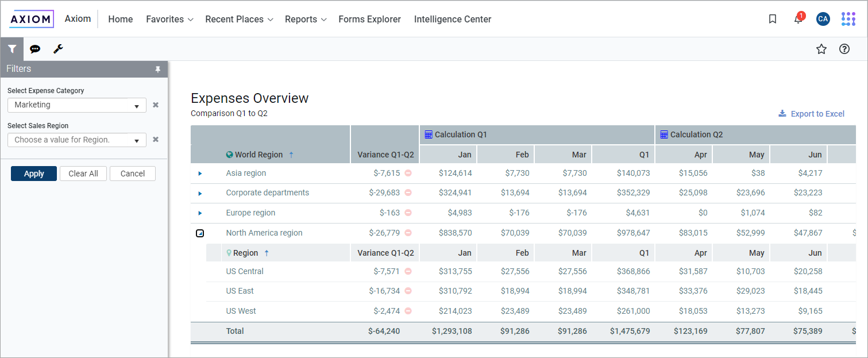Clear the Sales Region filter value
The image size is (868, 358).
tap(156, 140)
